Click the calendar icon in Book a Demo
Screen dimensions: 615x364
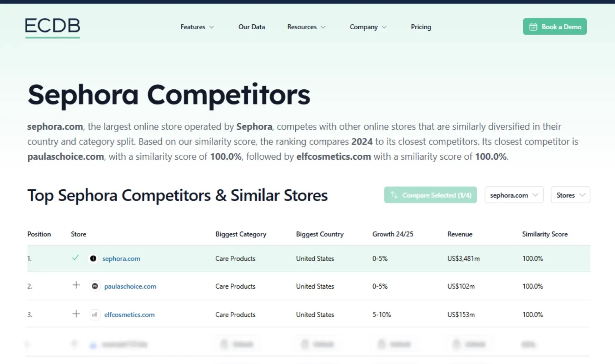coord(533,27)
